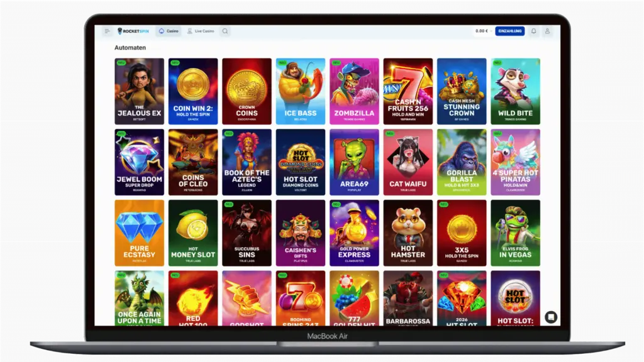This screenshot has height=362, width=644.
Task: Open 3X5 Hold the Spin tile
Action: click(462, 233)
